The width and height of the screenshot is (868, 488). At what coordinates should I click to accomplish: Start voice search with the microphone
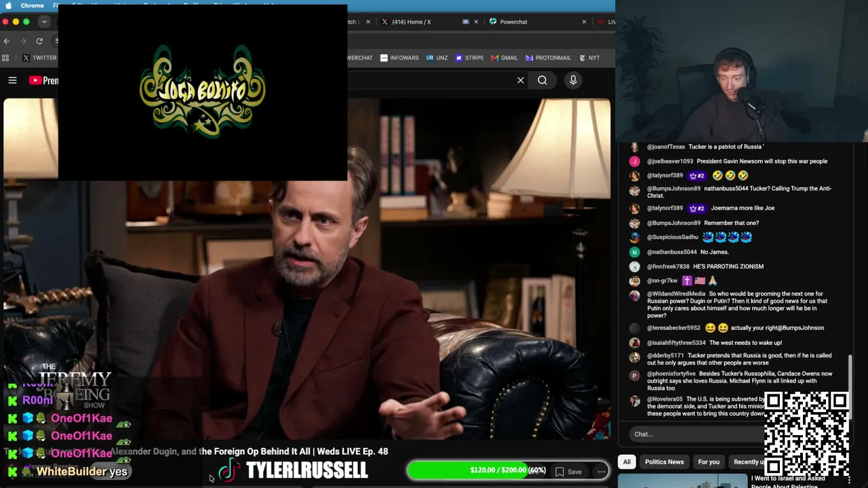click(573, 81)
